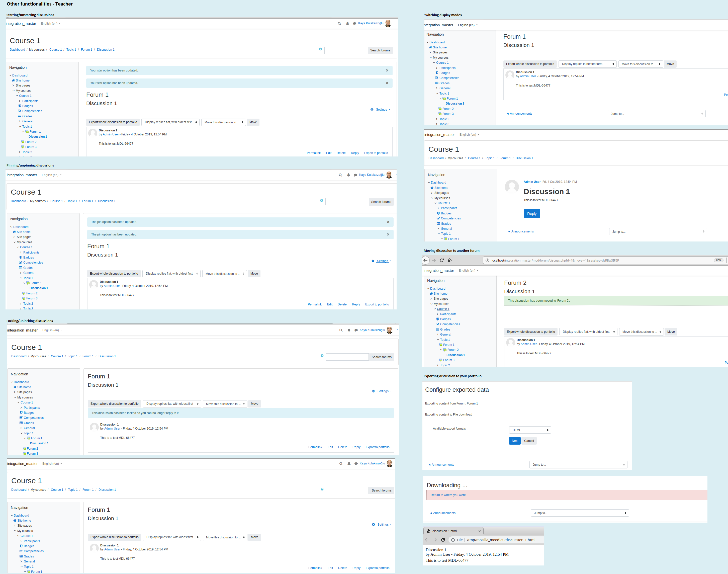
Task: Open 'Move this discussion to' dropdown in Pinning/unpinning section
Action: [225, 274]
